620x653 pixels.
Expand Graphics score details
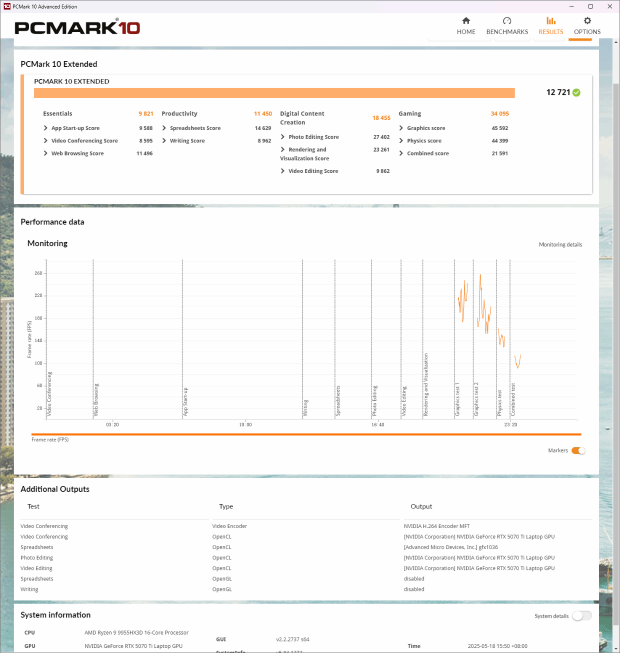[401, 128]
